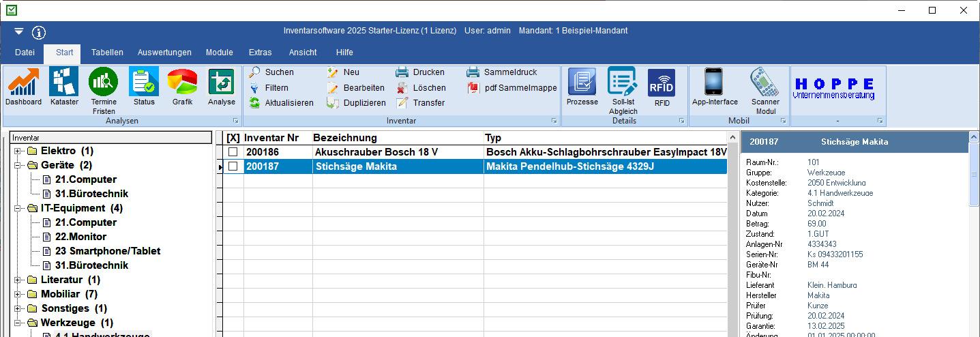This screenshot has height=337, width=980.
Task: Click the HOPPE Unternehmensberatung logo
Action: click(834, 88)
